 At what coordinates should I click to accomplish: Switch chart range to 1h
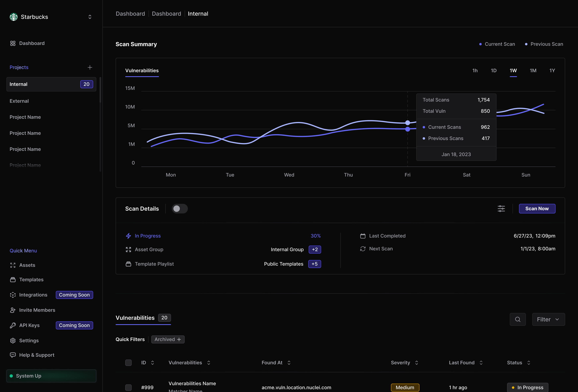(475, 71)
